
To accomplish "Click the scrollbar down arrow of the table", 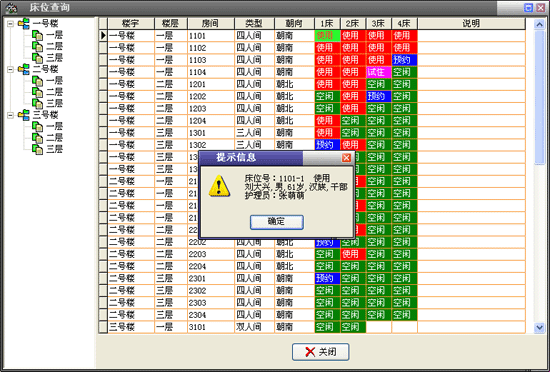I will 539,328.
